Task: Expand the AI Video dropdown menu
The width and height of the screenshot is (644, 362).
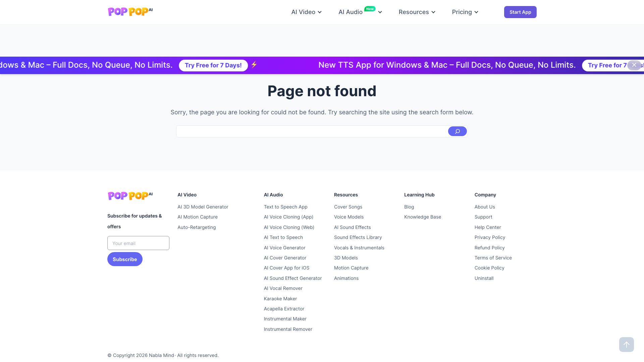Action: pyautogui.click(x=307, y=12)
